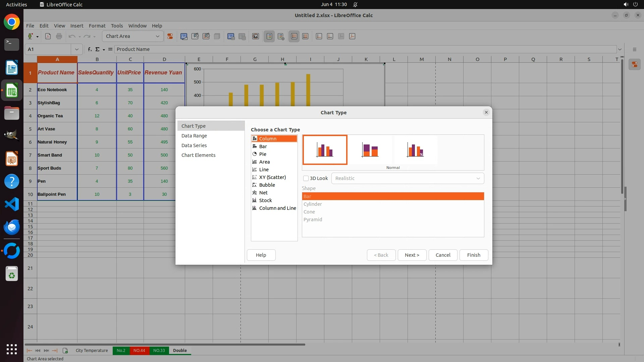
Task: Open the Format menu
Action: 97,26
